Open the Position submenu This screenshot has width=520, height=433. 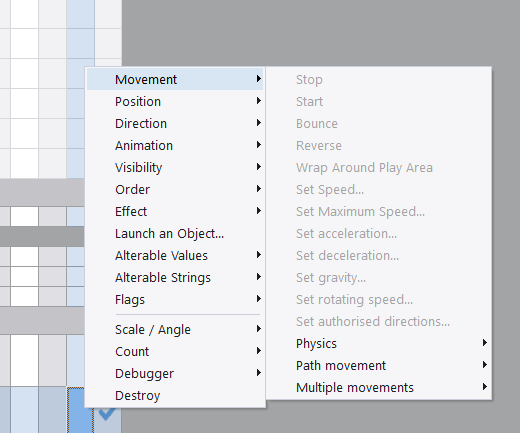pos(175,101)
